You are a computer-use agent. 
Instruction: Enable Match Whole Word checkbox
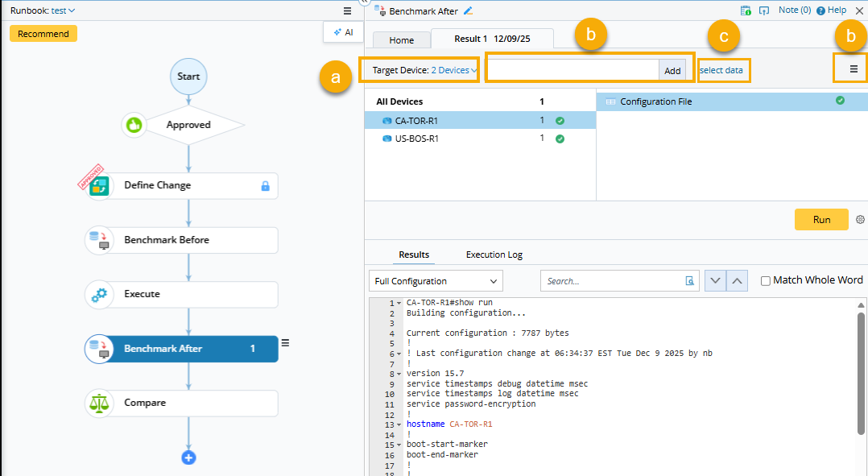(x=766, y=280)
